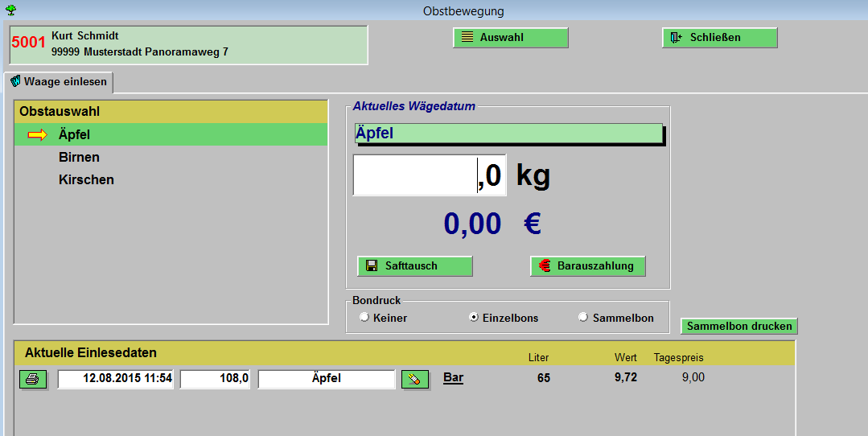Click the weight field showing 108,0

coord(216,379)
